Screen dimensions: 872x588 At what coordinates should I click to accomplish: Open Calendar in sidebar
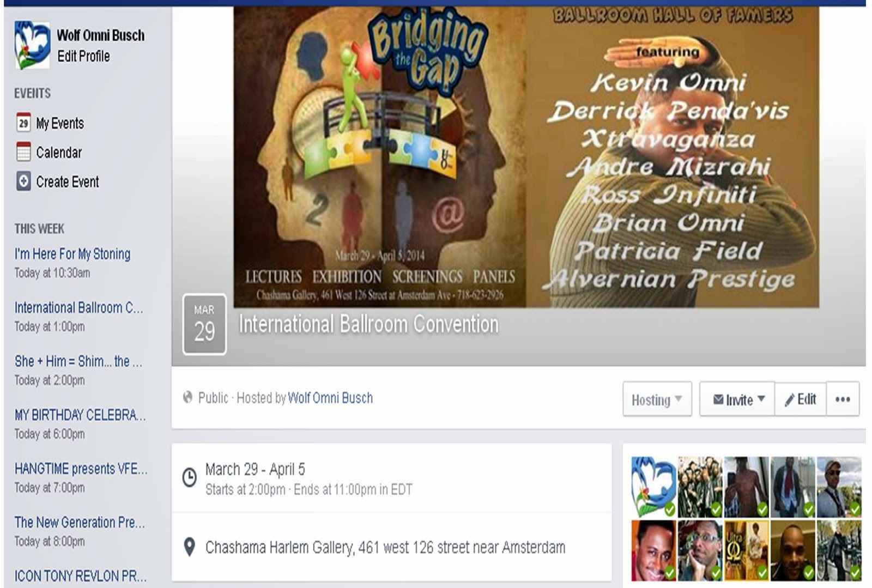[x=59, y=152]
